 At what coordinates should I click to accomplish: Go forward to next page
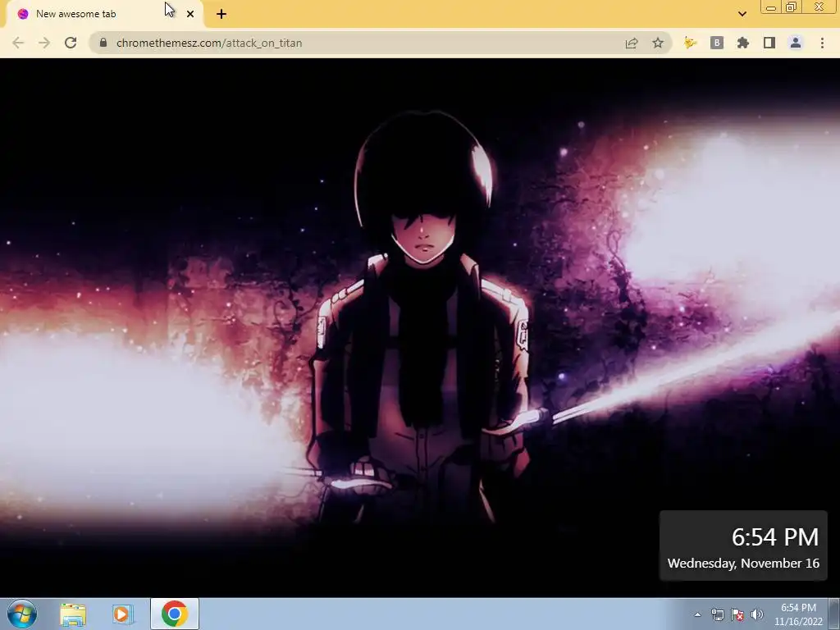point(44,43)
